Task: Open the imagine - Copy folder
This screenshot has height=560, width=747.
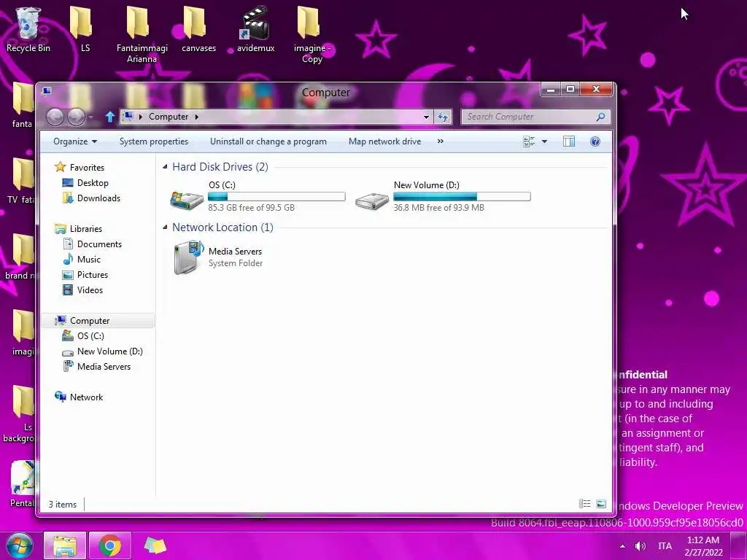Action: pyautogui.click(x=312, y=35)
